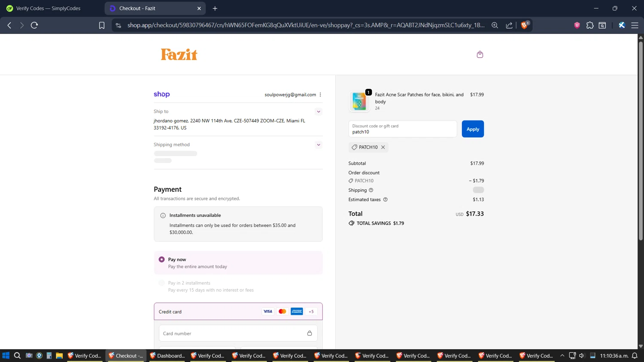This screenshot has height=362, width=644.
Task: Click the Visa card logo
Action: [x=268, y=311]
